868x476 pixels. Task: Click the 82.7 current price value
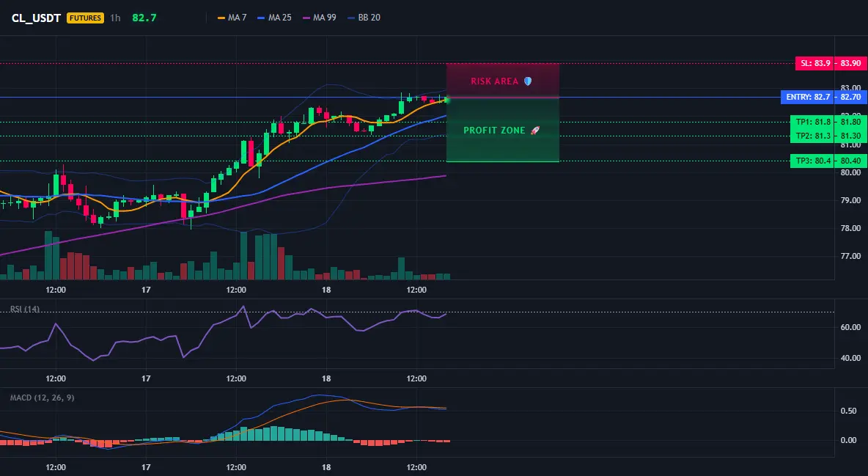144,18
